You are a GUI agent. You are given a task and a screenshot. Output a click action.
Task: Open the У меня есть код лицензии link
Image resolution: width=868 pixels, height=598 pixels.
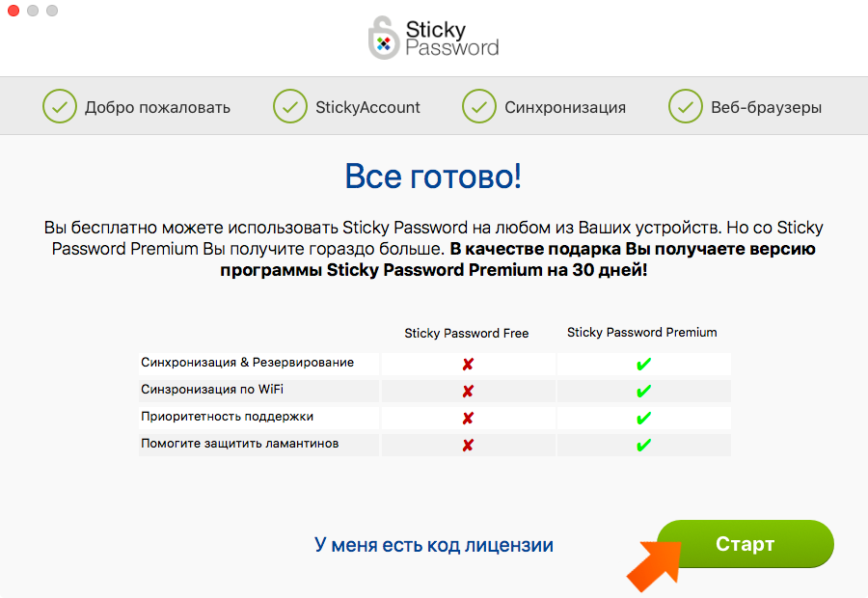point(434,545)
